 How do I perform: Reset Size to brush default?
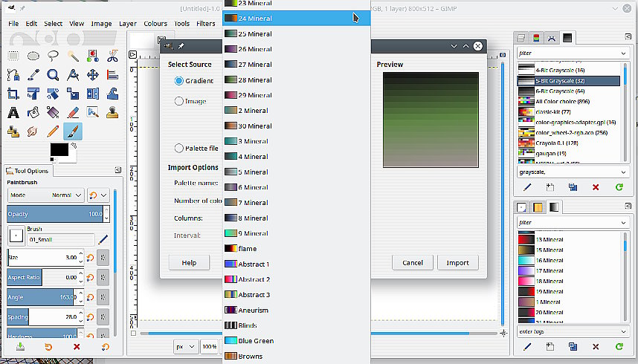(90, 258)
